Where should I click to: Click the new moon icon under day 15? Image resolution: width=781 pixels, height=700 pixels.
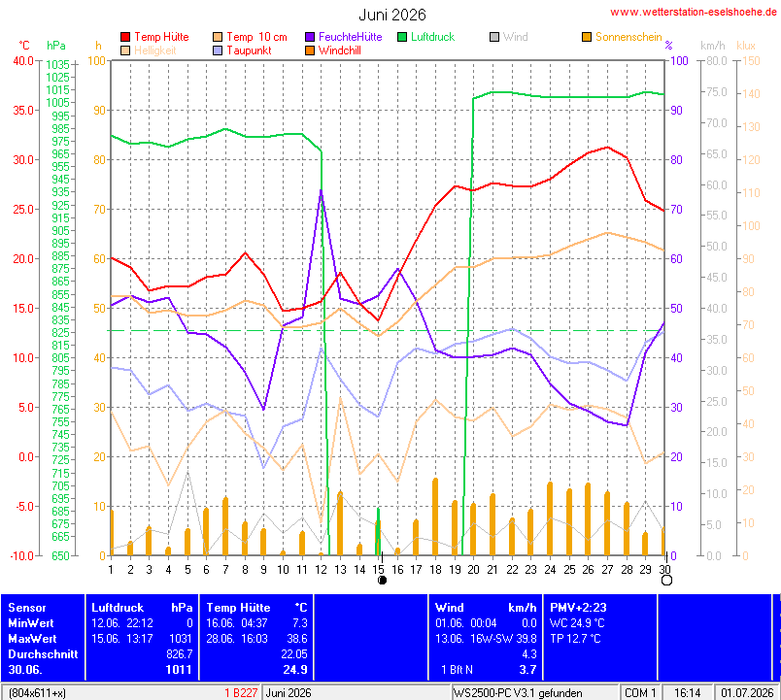[382, 580]
